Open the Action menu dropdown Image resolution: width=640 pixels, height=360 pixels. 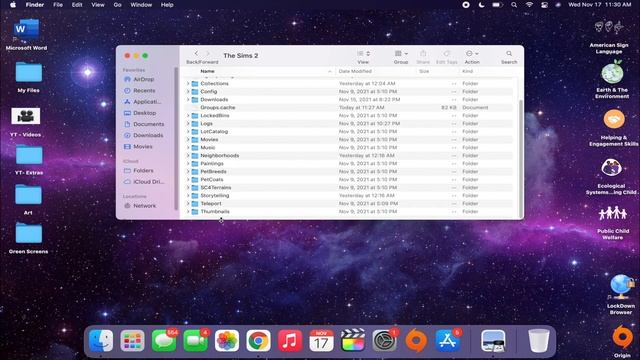[x=472, y=53]
